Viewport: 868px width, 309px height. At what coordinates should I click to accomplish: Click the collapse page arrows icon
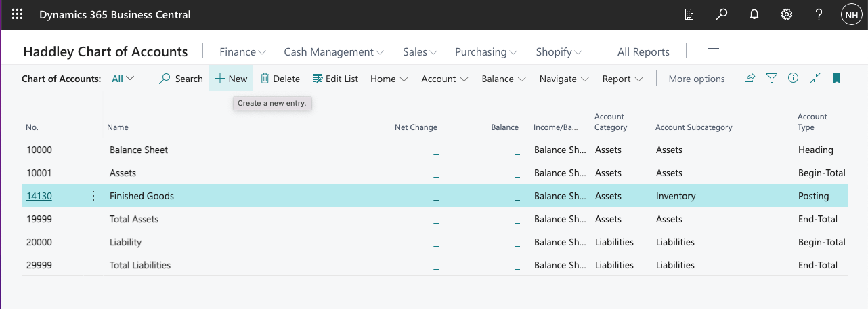pos(815,79)
